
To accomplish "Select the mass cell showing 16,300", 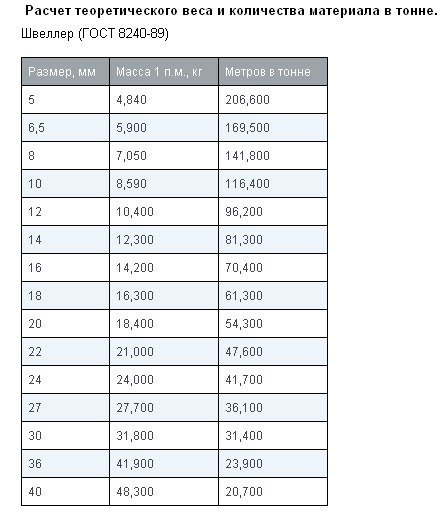I will click(164, 296).
